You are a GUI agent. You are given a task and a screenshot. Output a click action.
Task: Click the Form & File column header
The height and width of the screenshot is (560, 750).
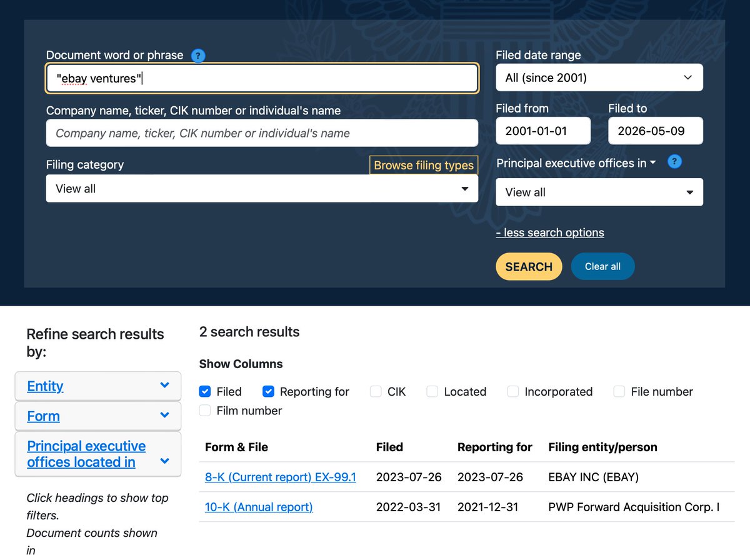(x=236, y=447)
